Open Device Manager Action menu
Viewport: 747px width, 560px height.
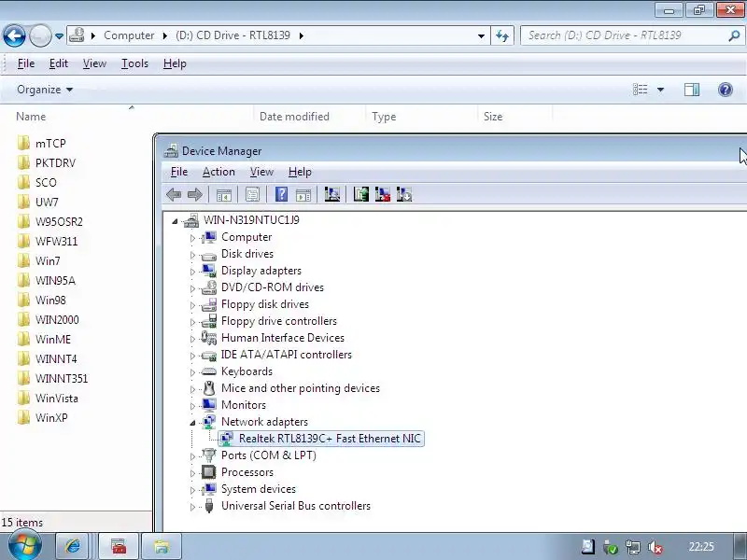tap(218, 172)
